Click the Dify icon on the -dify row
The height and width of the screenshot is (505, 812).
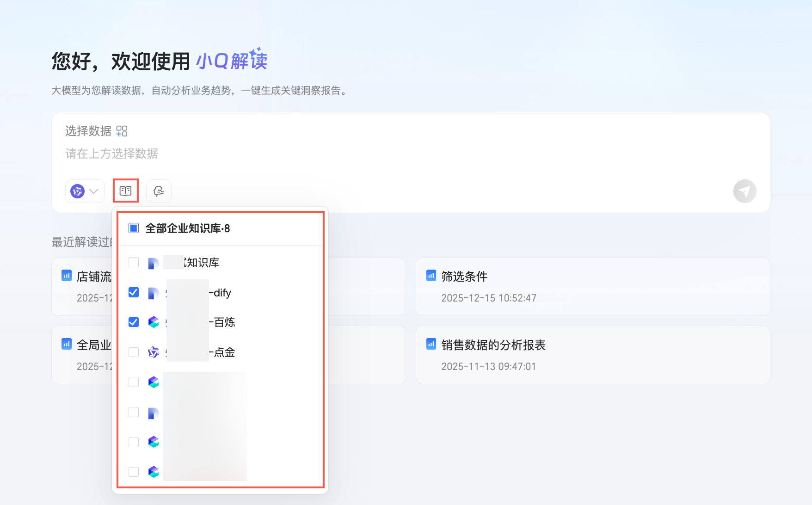click(153, 293)
